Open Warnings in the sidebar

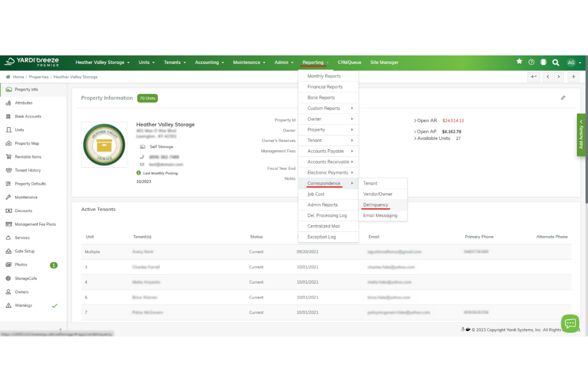[23, 305]
